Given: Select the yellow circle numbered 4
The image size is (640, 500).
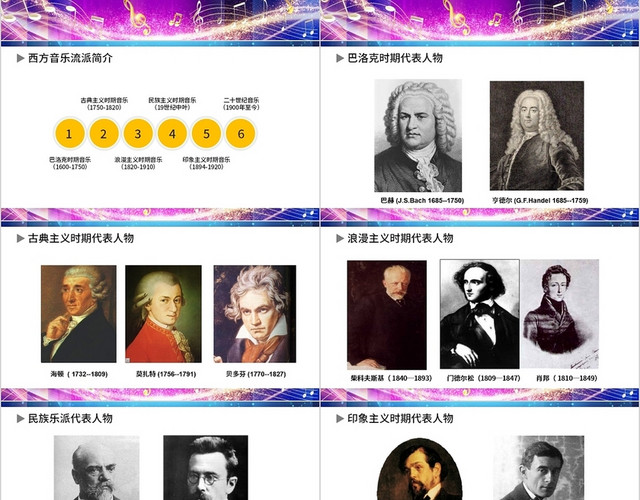Looking at the screenshot, I should point(172,133).
